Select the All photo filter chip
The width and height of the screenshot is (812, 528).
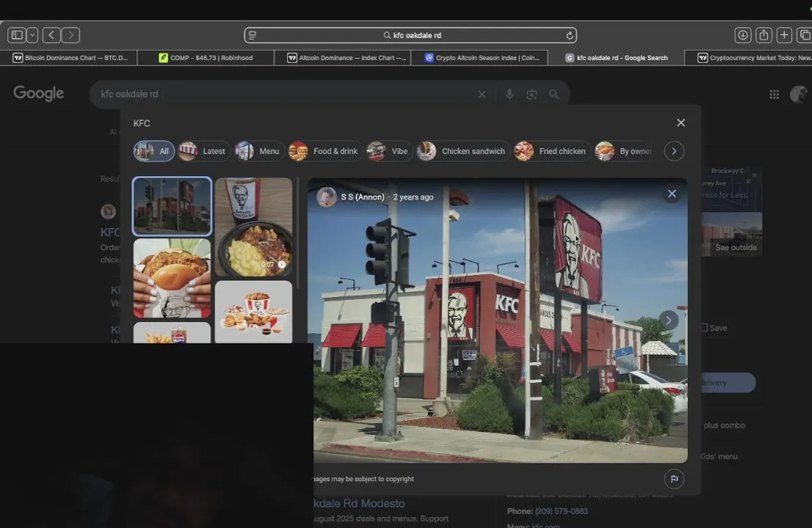tap(154, 151)
